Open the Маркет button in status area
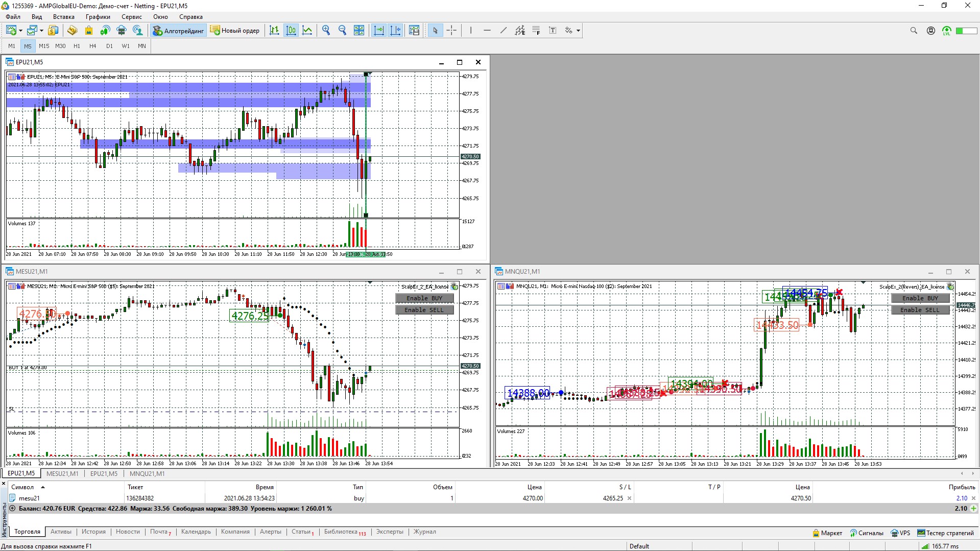 [827, 533]
